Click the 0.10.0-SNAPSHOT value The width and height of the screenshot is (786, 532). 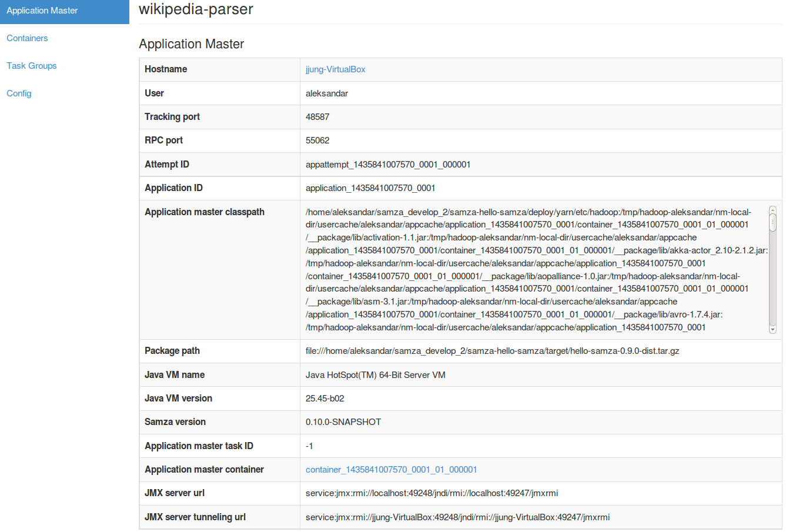(343, 422)
